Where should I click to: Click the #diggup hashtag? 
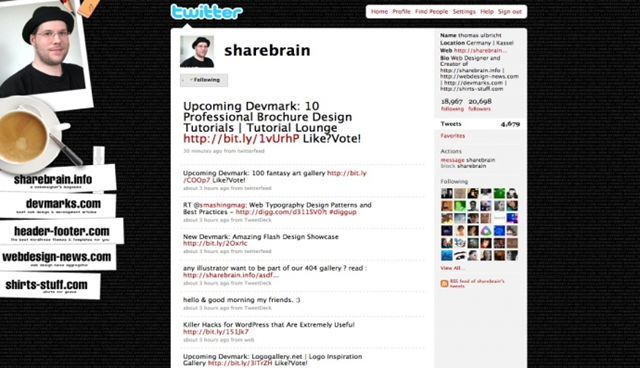pyautogui.click(x=343, y=212)
